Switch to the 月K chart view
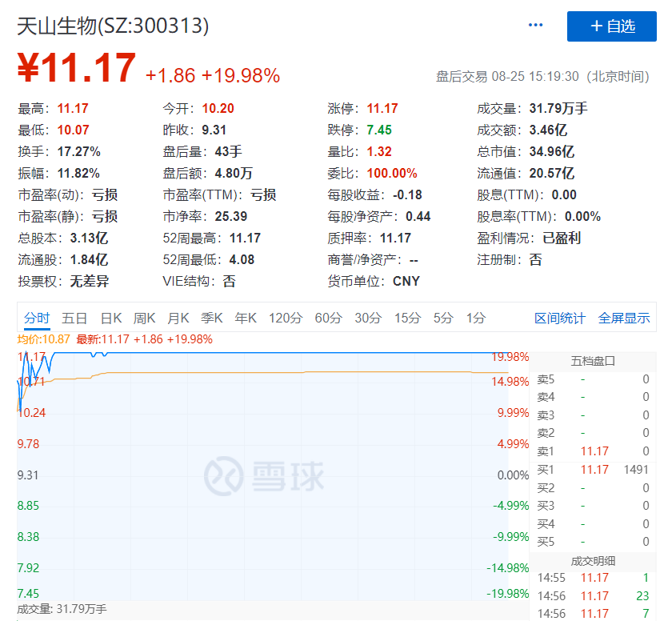Image resolution: width=672 pixels, height=621 pixels. coord(178,318)
